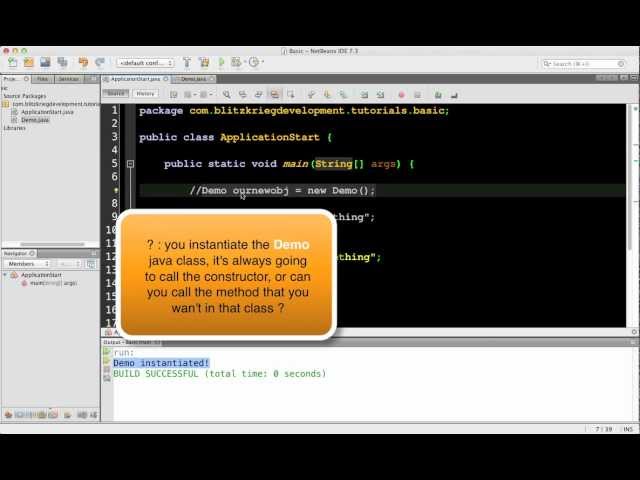Screen dimensions: 640x480
Task: Click the rerun green arrow in Output
Action: 107,352
